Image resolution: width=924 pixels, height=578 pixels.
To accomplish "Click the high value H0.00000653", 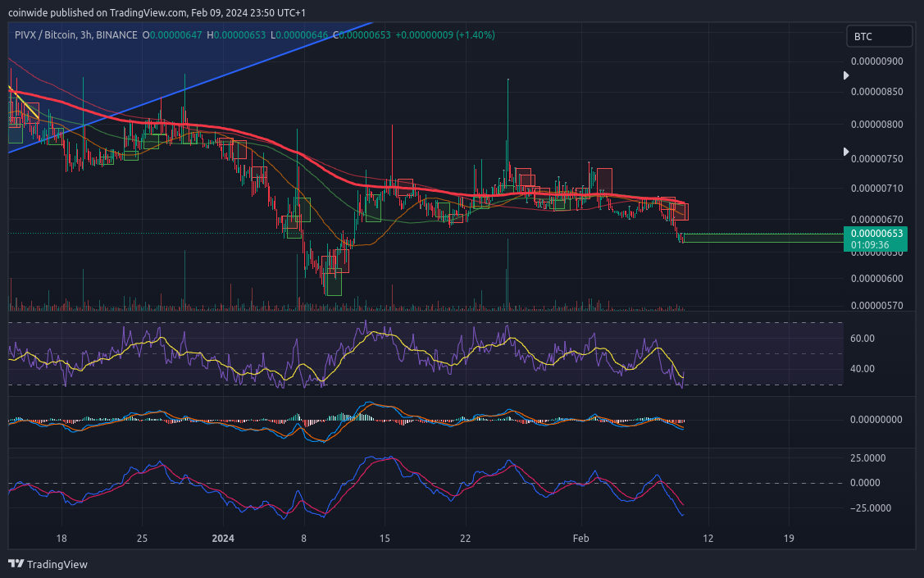I will (x=236, y=35).
